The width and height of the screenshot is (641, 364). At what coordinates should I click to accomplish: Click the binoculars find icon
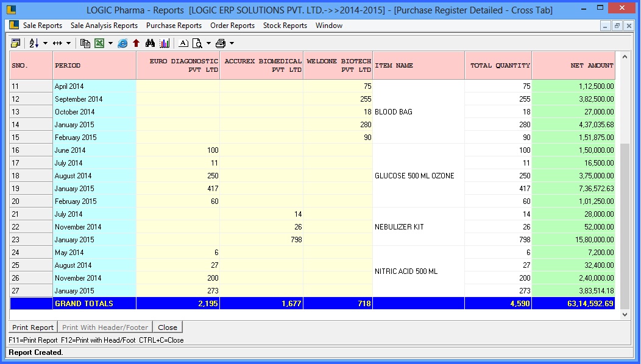click(150, 43)
